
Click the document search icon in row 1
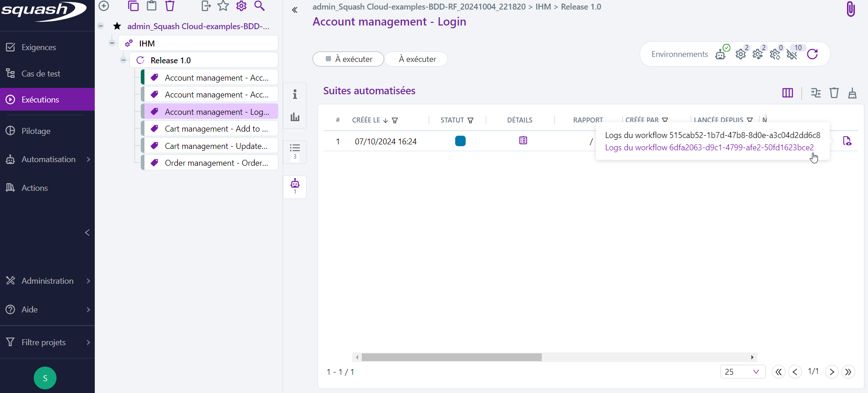tap(847, 141)
